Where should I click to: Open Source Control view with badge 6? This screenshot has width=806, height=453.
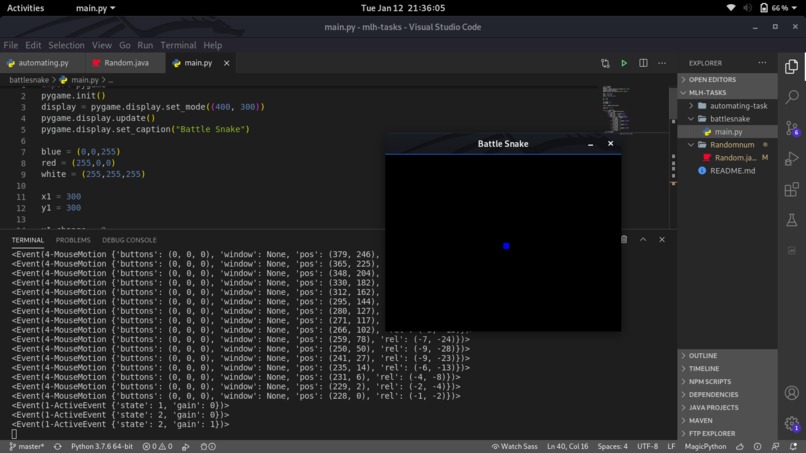pyautogui.click(x=792, y=128)
